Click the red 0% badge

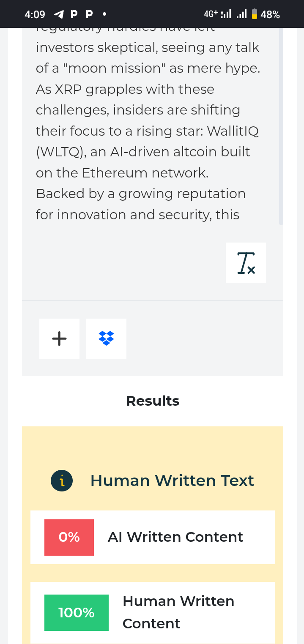(x=69, y=537)
